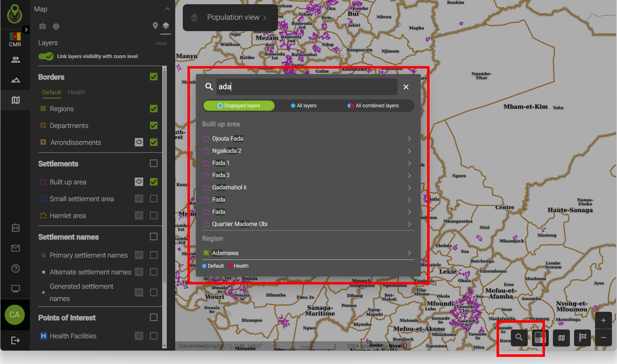Click the search field containing 'ada'

(307, 87)
